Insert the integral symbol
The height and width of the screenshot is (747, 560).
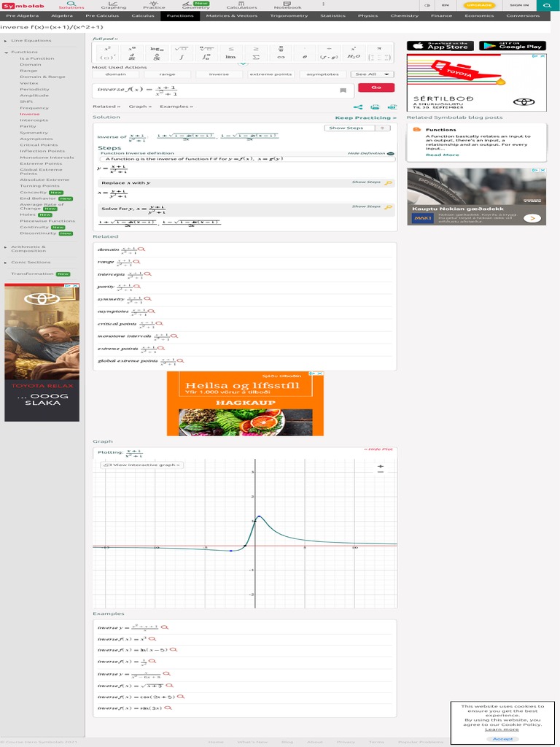coord(181,57)
